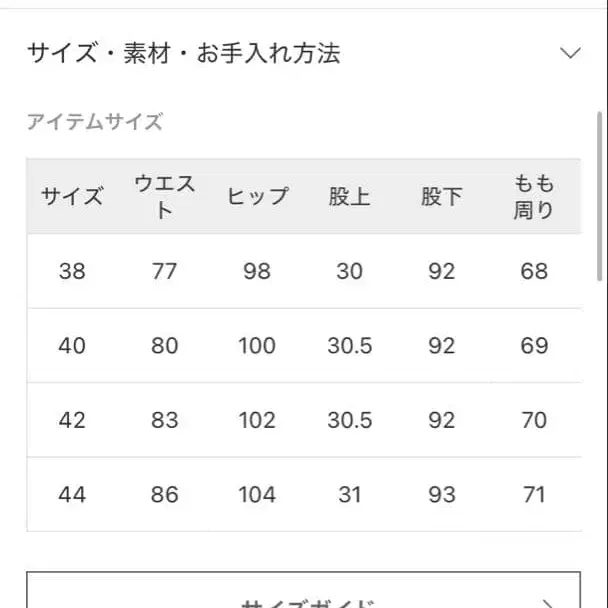Viewport: 608px width, 608px height.
Task: Click the 股下 column header
Action: [x=441, y=196]
